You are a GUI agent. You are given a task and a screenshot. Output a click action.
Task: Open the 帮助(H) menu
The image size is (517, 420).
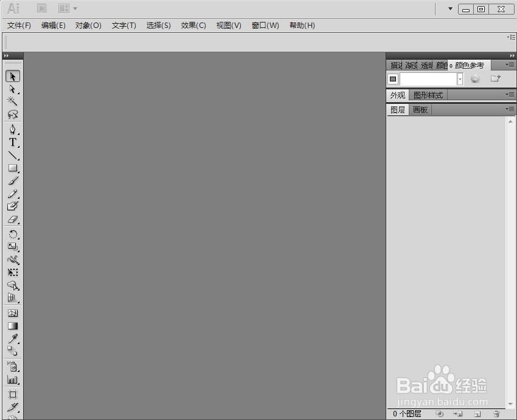302,26
